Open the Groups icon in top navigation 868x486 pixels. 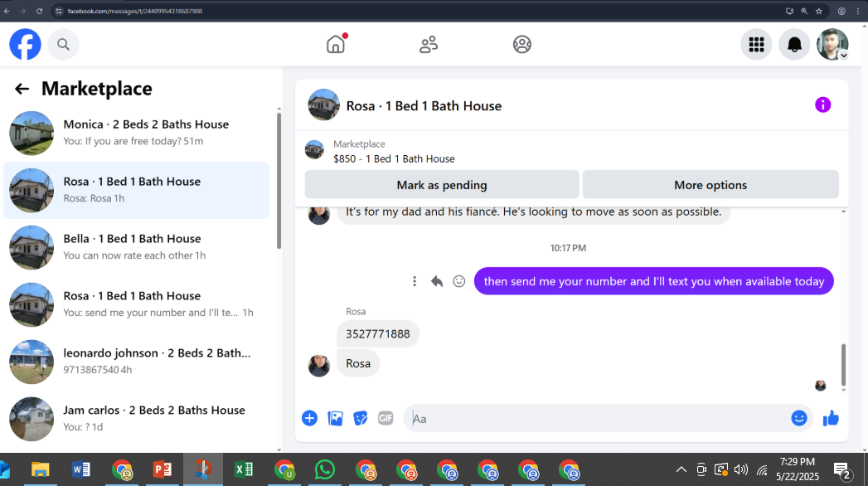(x=522, y=44)
